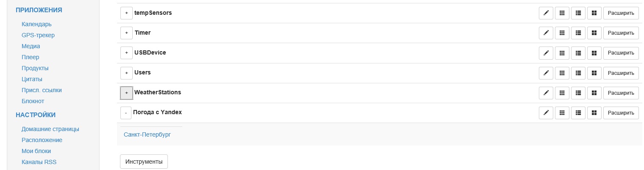Expand the WeatherStations tree node
The width and height of the screenshot is (644, 170).
click(126, 93)
